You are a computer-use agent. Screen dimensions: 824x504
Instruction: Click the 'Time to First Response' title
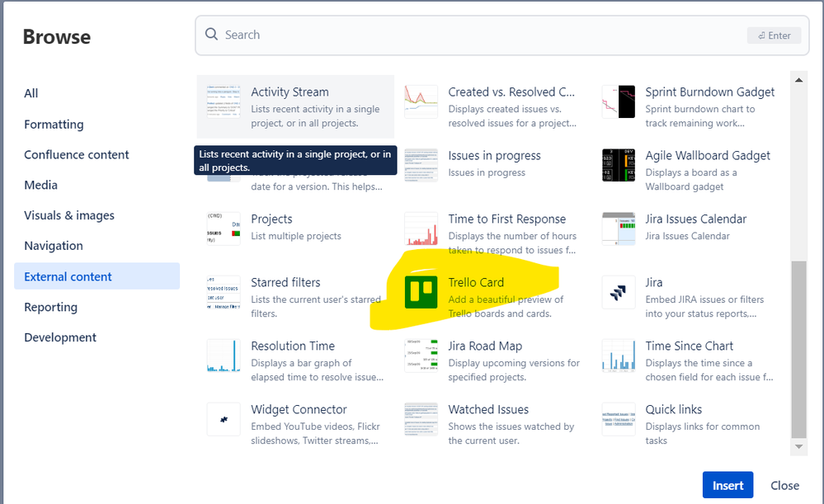pyautogui.click(x=507, y=219)
